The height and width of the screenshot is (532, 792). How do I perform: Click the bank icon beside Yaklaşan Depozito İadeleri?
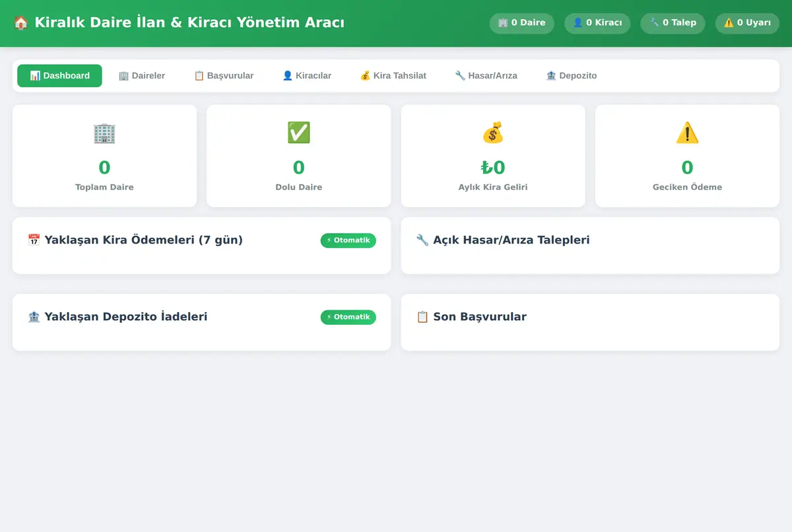click(x=34, y=317)
